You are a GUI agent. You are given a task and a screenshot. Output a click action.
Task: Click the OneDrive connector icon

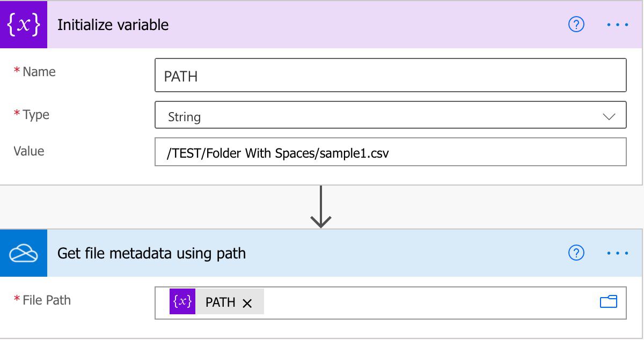pyautogui.click(x=24, y=253)
